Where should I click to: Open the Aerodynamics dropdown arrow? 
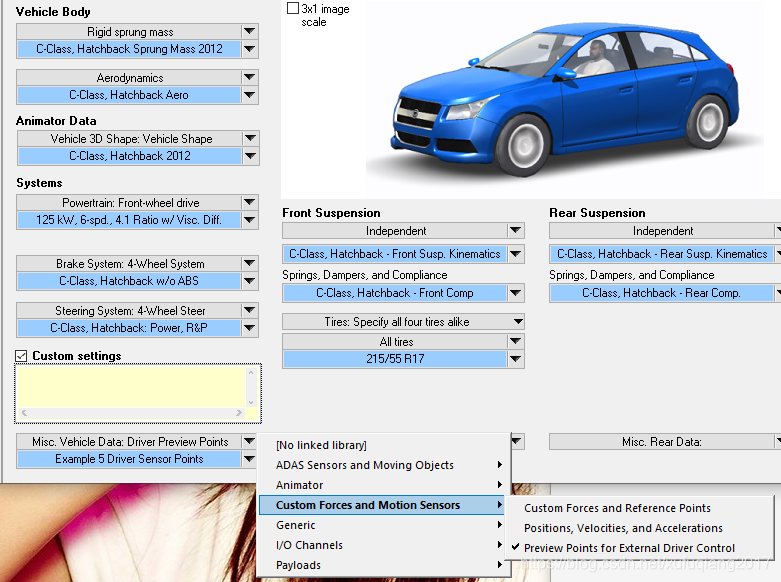[x=250, y=77]
